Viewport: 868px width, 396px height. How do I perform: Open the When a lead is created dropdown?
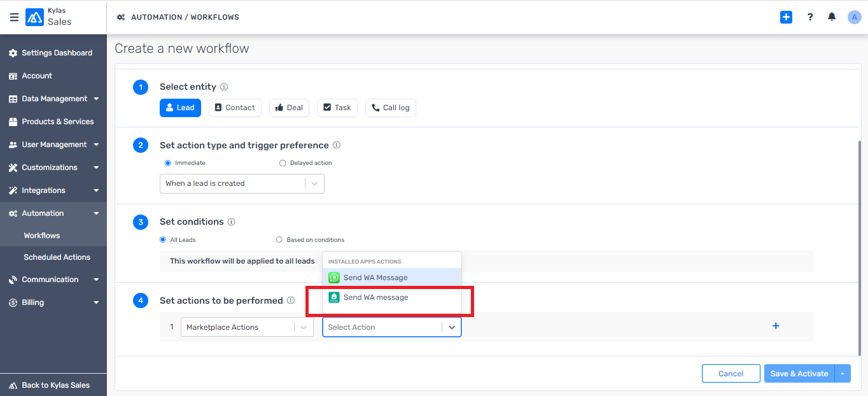[x=242, y=183]
